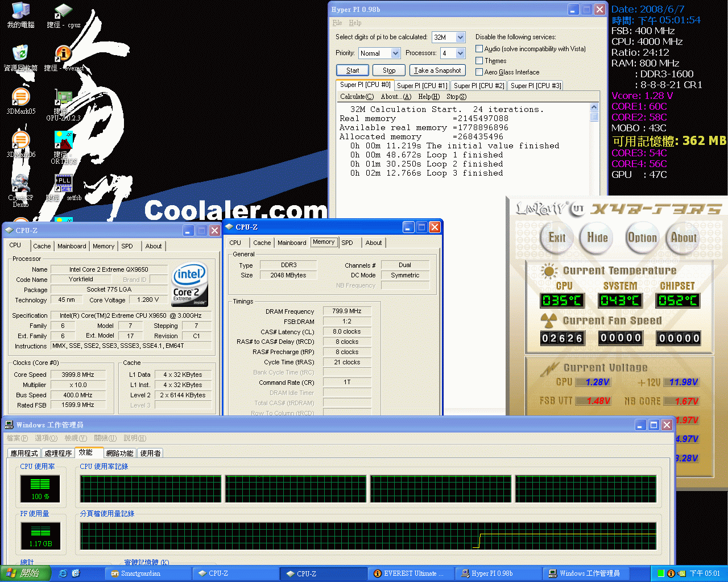Open Memory tab in left CPU-Z window

[104, 246]
